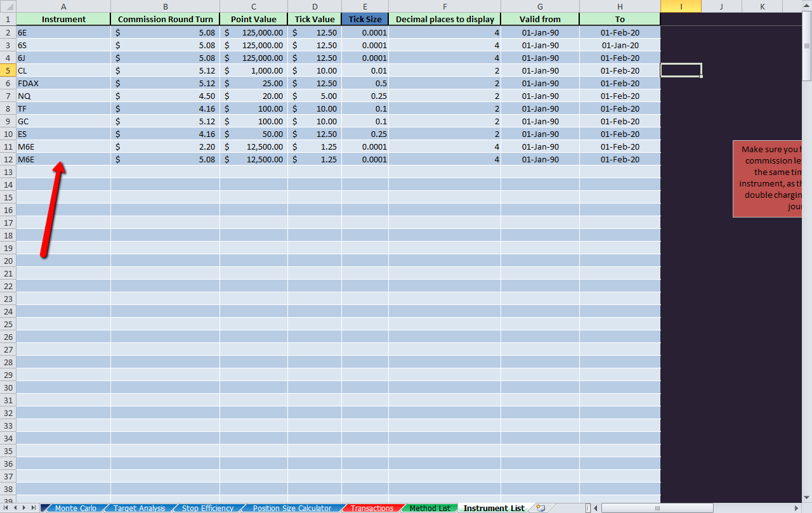The height and width of the screenshot is (513, 812).
Task: Select CL tick size 0.01
Action: click(x=365, y=70)
